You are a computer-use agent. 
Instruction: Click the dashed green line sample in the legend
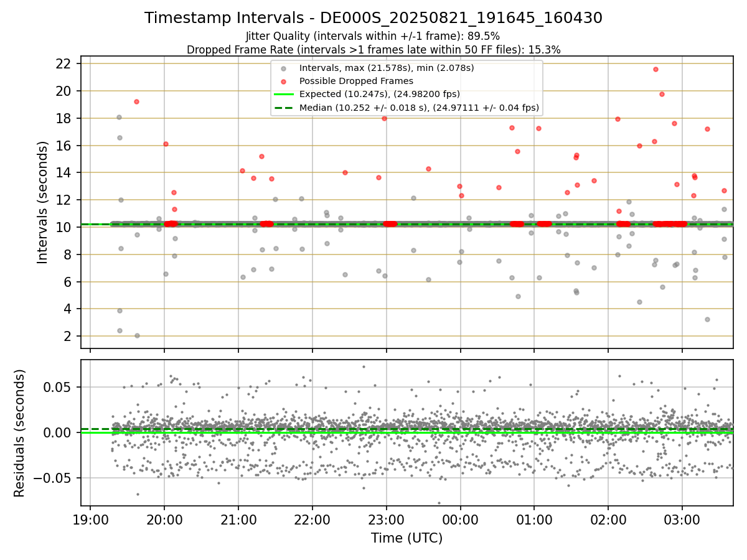(x=283, y=108)
